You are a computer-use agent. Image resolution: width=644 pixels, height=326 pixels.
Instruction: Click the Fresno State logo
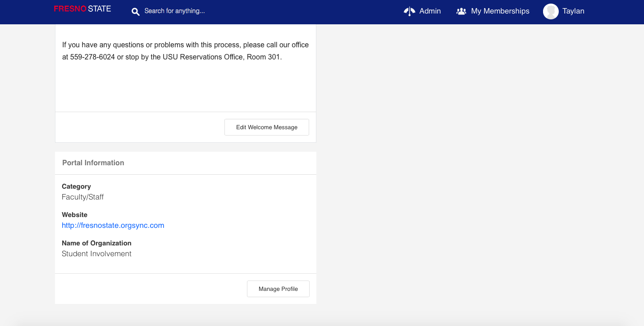pyautogui.click(x=82, y=9)
